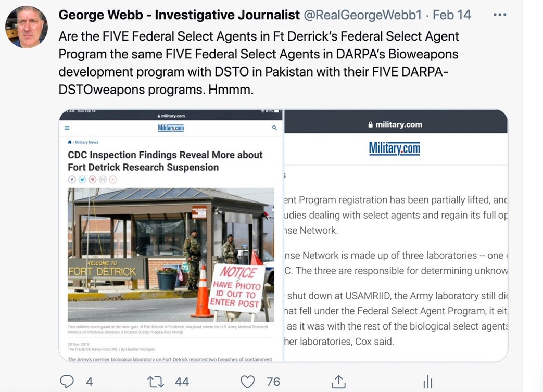Click the search magnifier in article screenshot
This screenshot has width=543, height=392.
(274, 128)
